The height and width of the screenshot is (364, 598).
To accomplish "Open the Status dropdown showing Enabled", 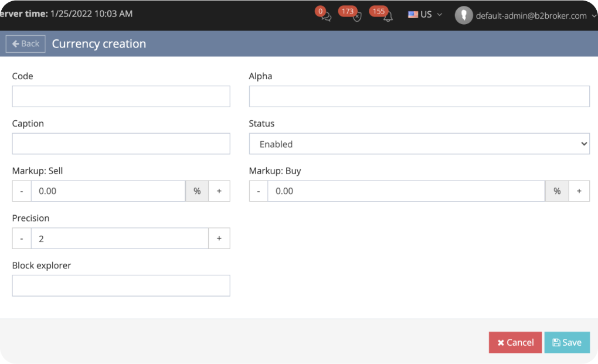I will (x=419, y=144).
